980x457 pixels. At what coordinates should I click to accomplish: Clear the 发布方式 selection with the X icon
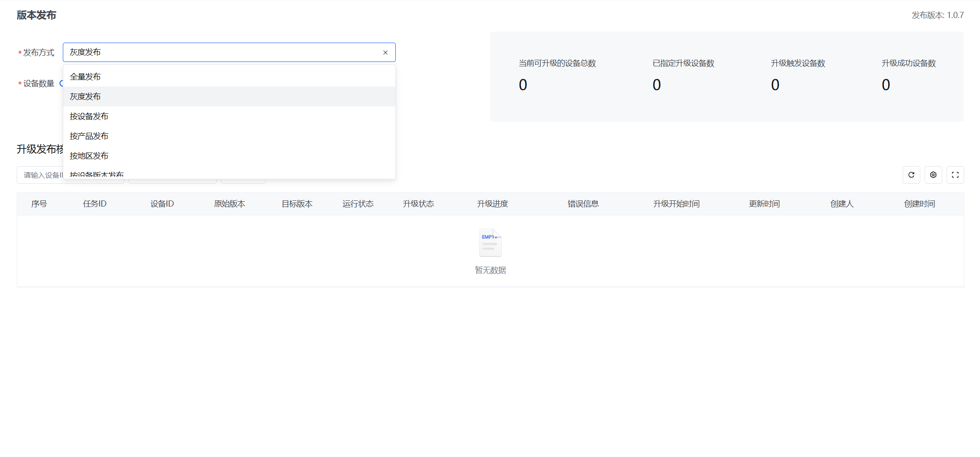(385, 53)
